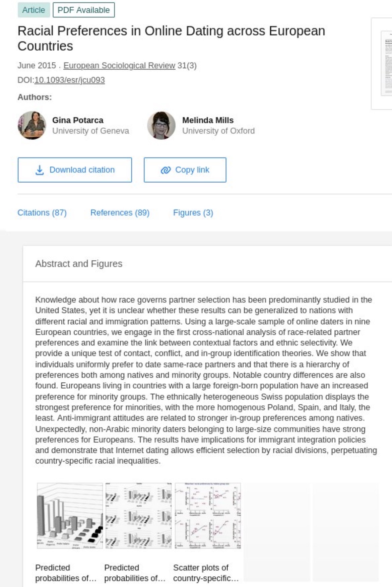Open the second Predicted probabilities figure thumbnail
The height and width of the screenshot is (587, 392).
click(x=138, y=516)
